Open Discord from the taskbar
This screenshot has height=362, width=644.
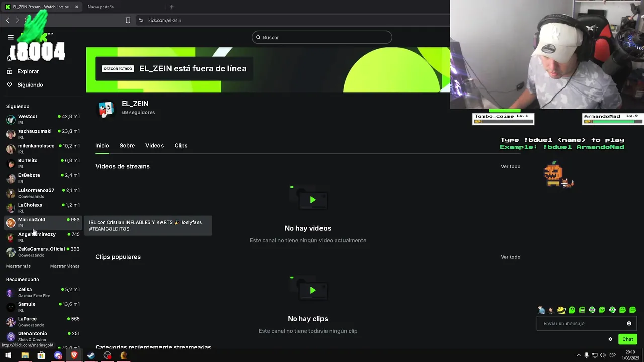pyautogui.click(x=58, y=355)
